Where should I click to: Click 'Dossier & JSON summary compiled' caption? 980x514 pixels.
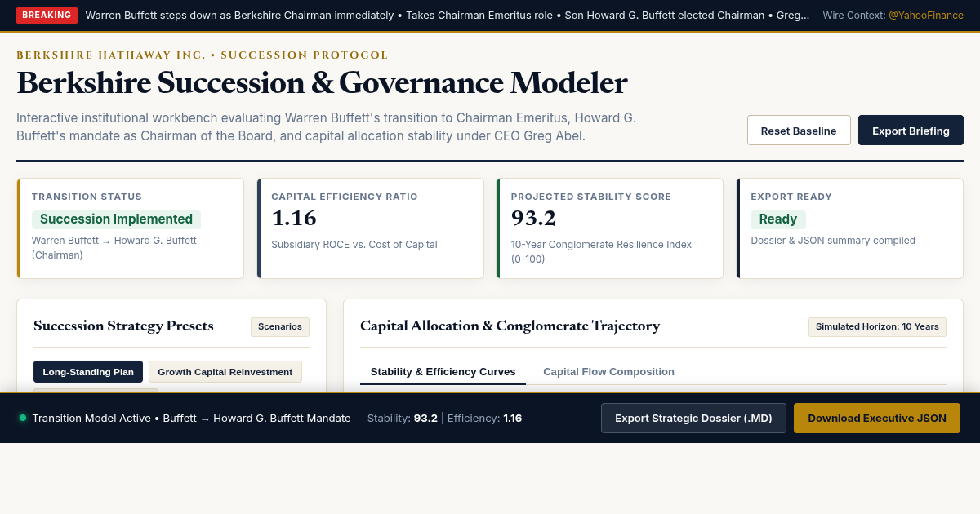coord(833,241)
